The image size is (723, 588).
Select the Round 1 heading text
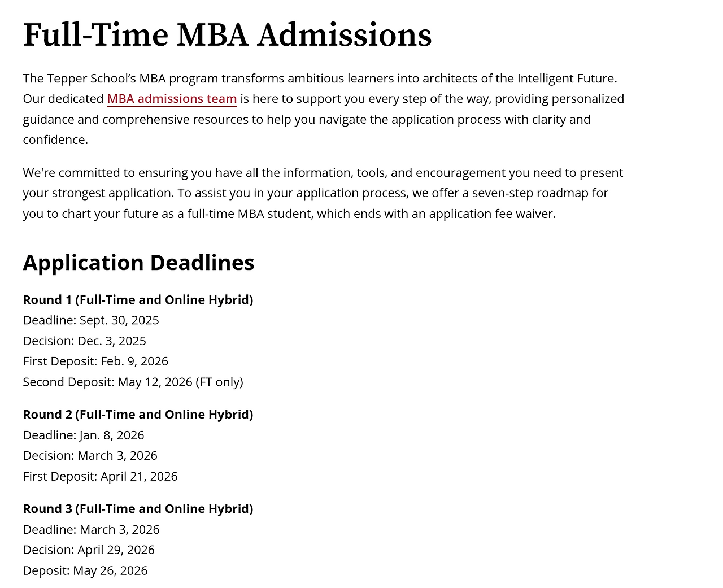click(138, 300)
